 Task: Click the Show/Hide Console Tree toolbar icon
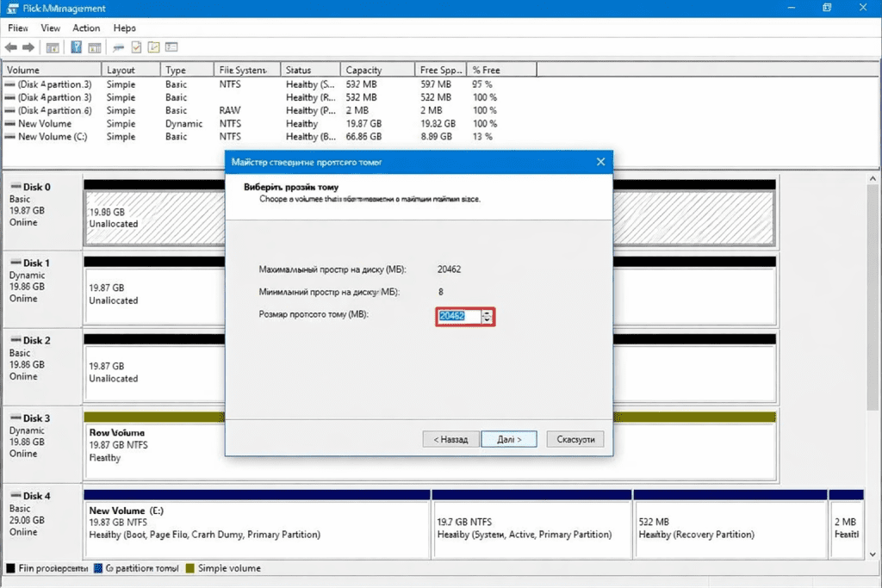point(53,47)
